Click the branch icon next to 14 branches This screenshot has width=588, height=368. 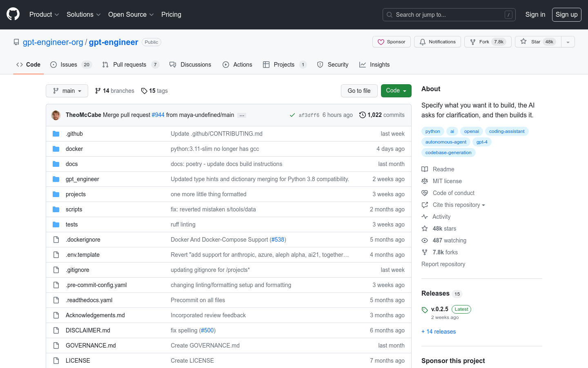[98, 91]
